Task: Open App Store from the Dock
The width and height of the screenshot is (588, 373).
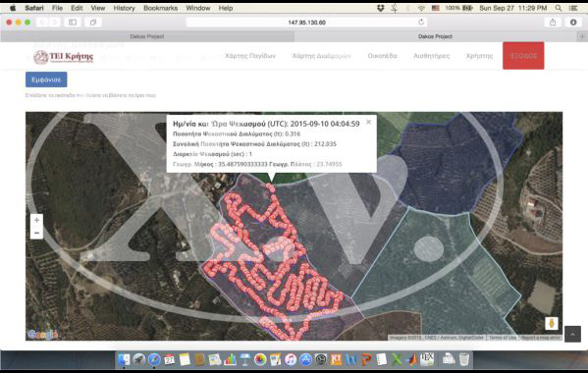Action: (305, 359)
